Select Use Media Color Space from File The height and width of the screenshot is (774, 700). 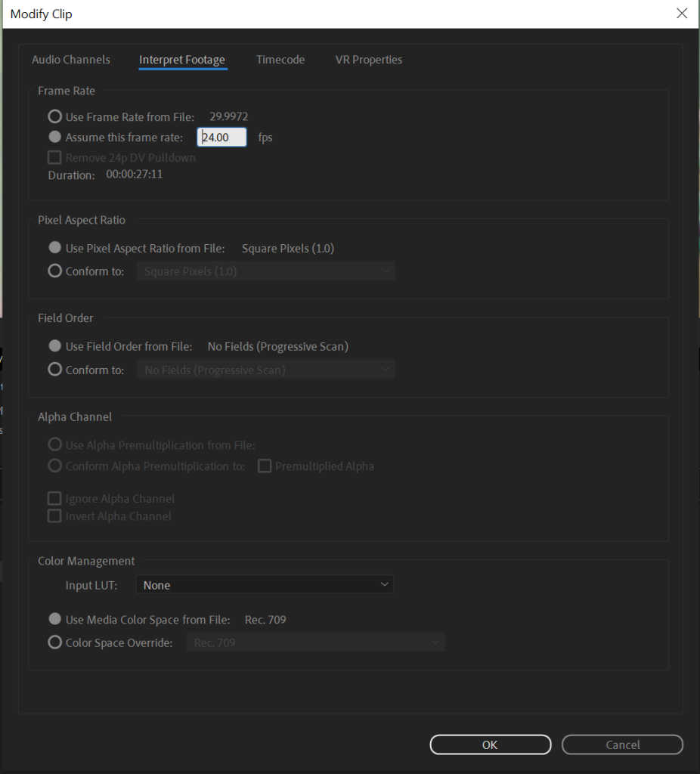[55, 619]
